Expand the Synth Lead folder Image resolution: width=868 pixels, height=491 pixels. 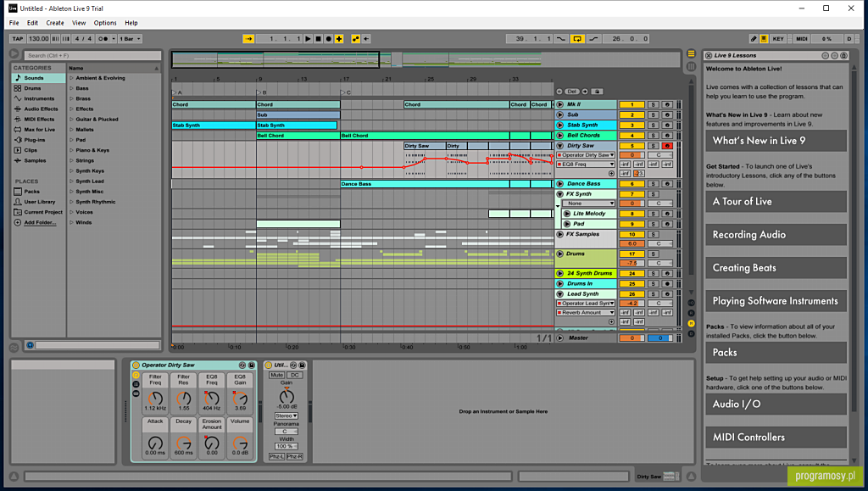click(71, 181)
